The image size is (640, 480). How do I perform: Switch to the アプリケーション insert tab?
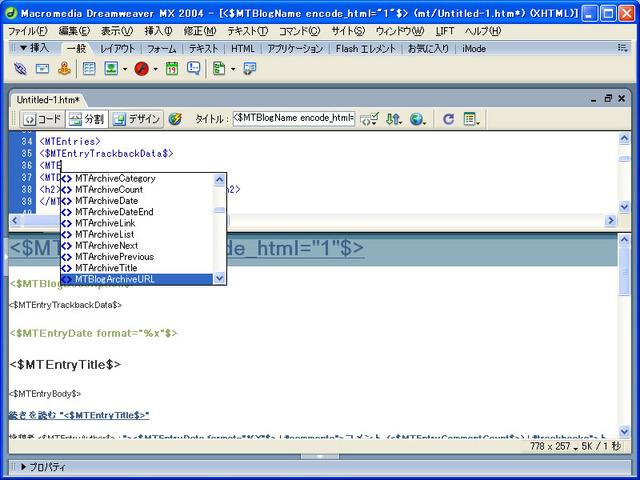[295, 49]
